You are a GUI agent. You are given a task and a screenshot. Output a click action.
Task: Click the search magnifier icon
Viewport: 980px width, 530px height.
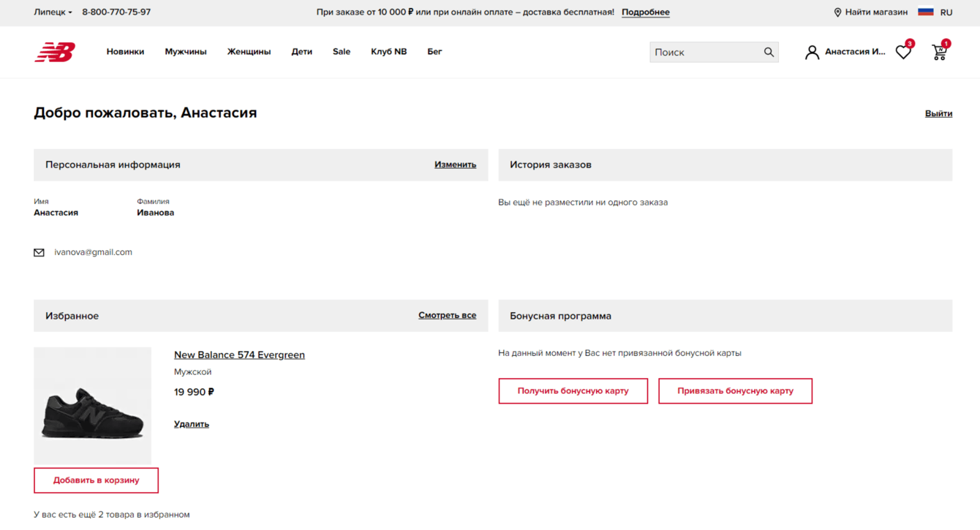pyautogui.click(x=769, y=52)
